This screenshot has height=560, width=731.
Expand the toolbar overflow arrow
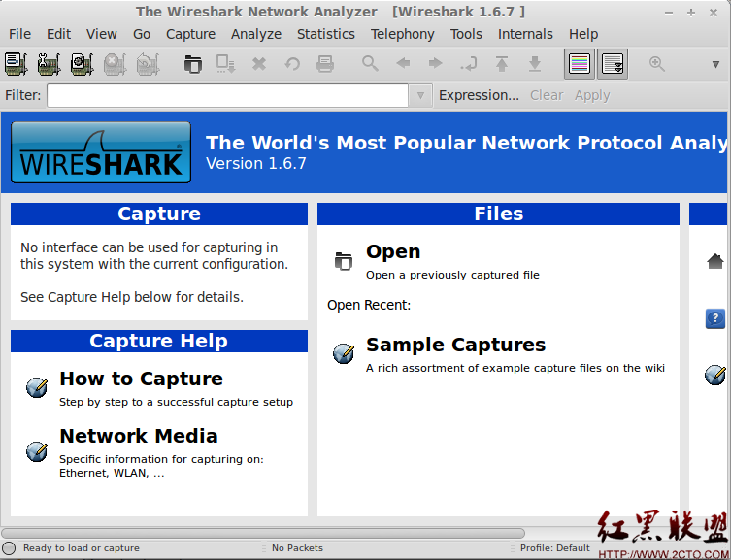pyautogui.click(x=715, y=64)
